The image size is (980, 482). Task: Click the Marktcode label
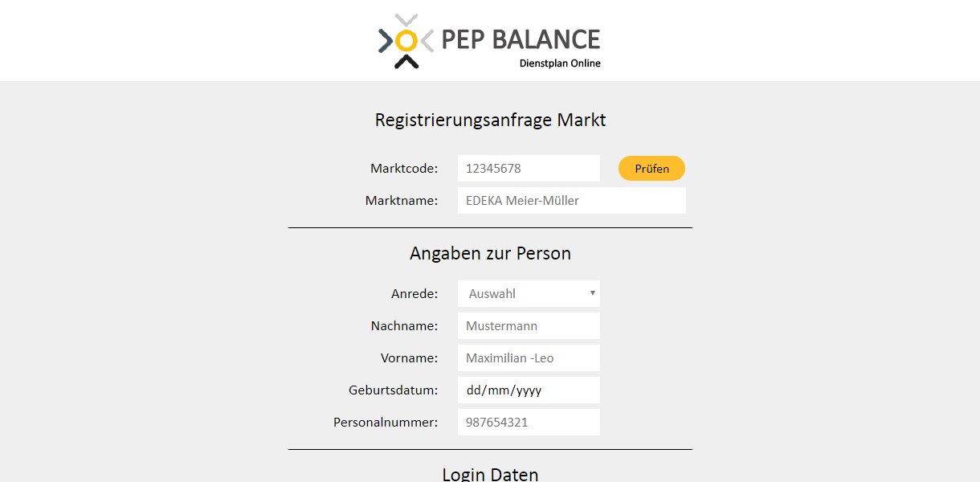pos(404,169)
